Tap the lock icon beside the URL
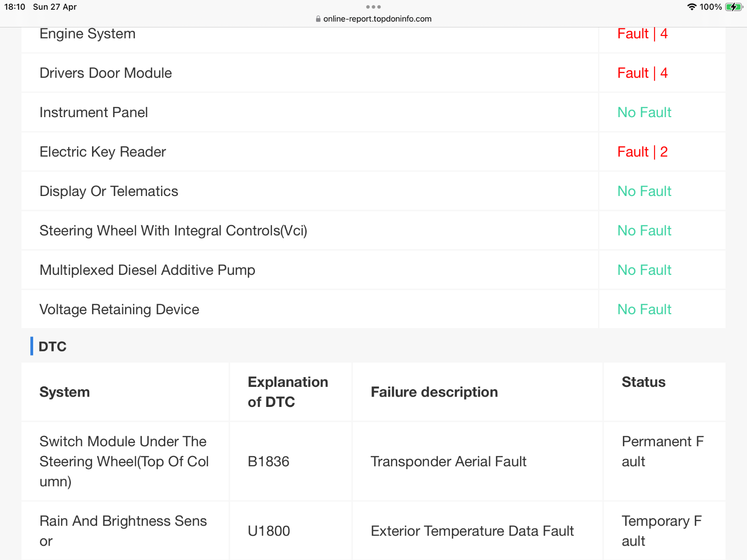The width and height of the screenshot is (747, 560). pos(318,19)
